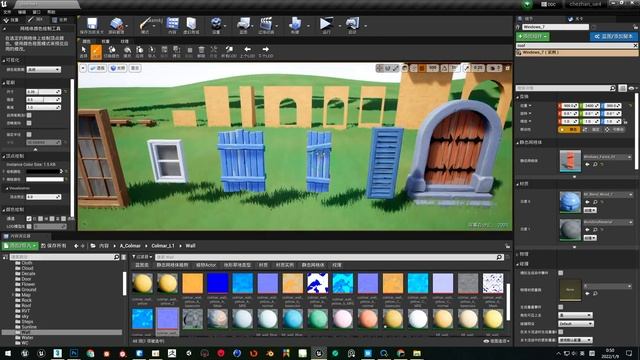Click the Swap colors paint tool
The image size is (640, 360).
click(x=111, y=52)
